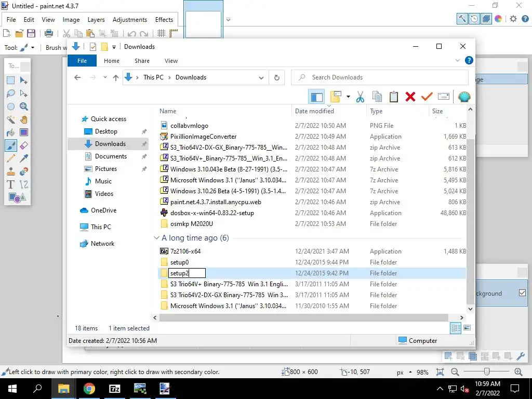
Task: Toggle Background layer visibility checkbox
Action: click(522, 293)
